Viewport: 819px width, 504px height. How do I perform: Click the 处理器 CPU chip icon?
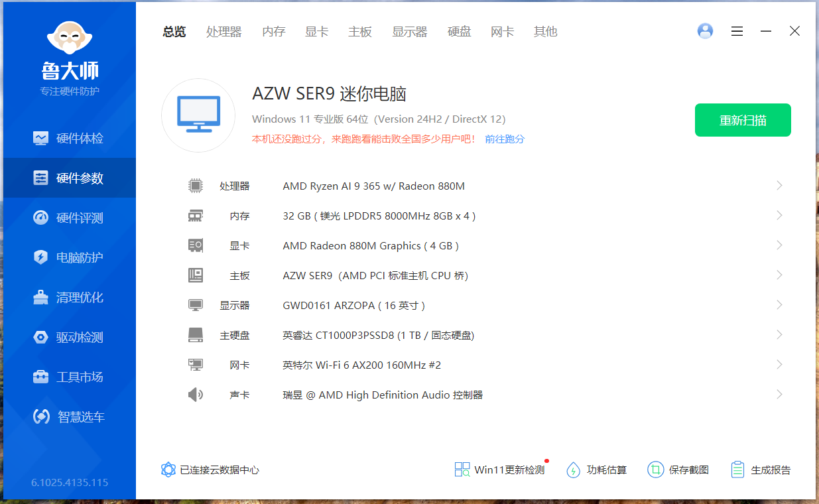coord(195,186)
